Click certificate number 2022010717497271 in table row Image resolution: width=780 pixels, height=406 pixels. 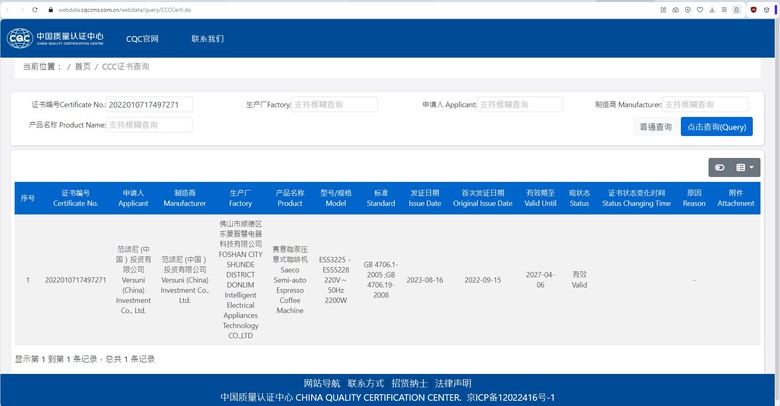(x=76, y=280)
